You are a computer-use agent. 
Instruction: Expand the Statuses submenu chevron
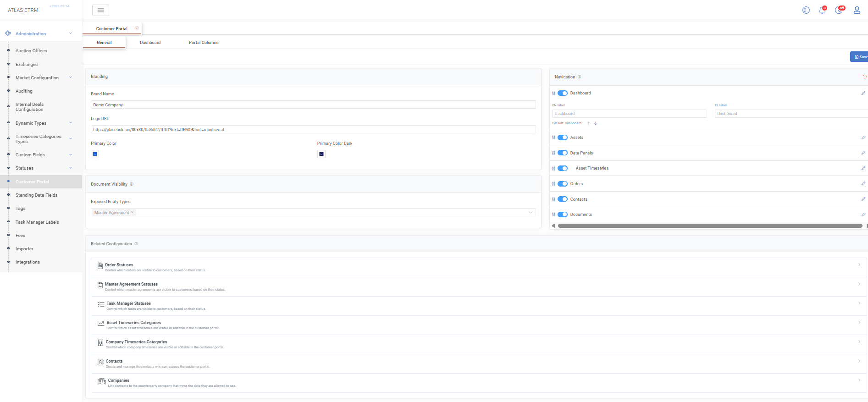(x=71, y=168)
